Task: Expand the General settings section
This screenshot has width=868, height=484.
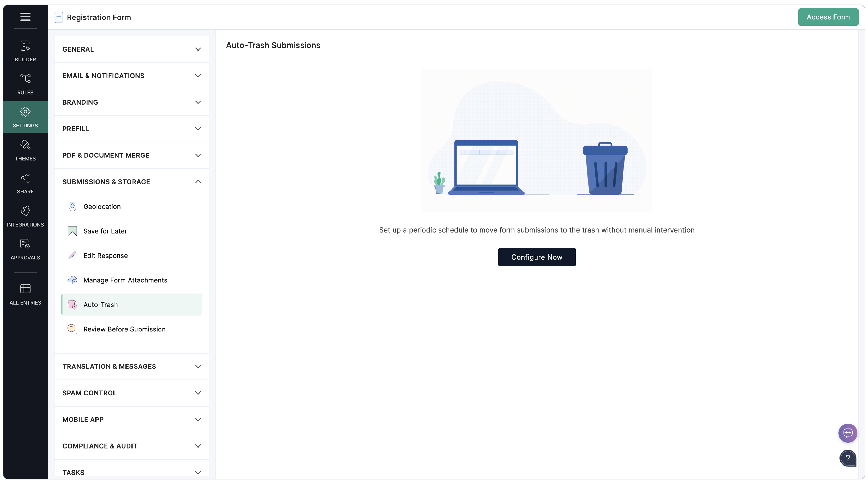Action: tap(131, 49)
